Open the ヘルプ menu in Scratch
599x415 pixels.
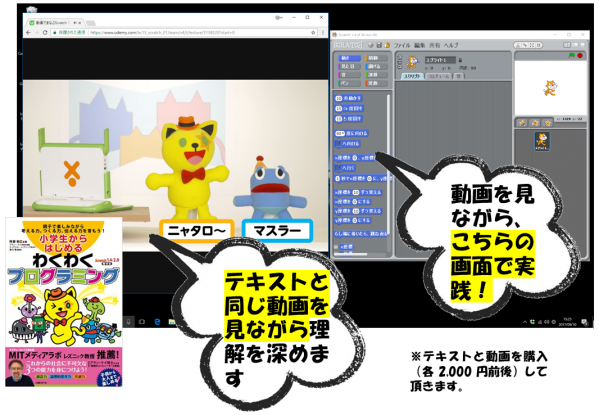[451, 45]
